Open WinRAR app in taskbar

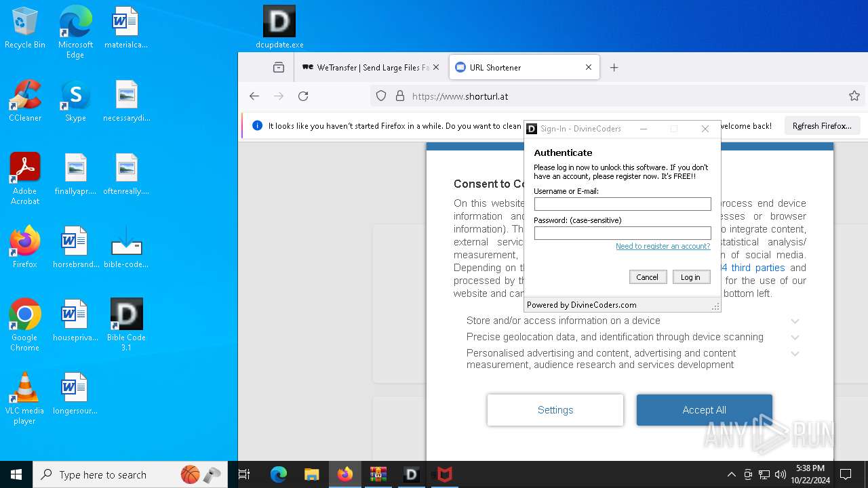(378, 474)
